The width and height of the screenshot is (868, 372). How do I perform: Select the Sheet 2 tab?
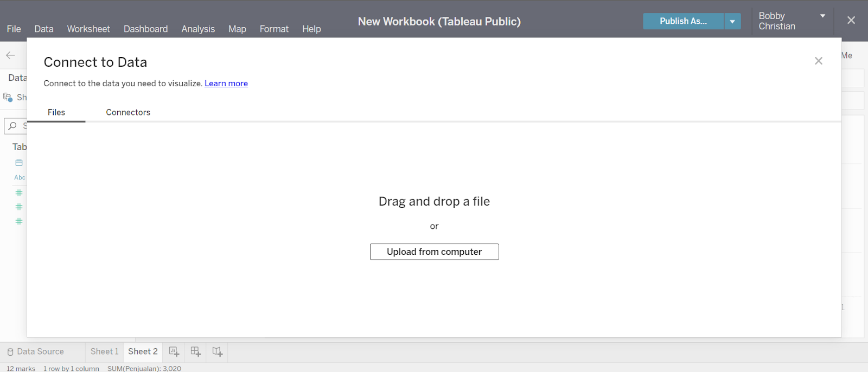point(143,351)
